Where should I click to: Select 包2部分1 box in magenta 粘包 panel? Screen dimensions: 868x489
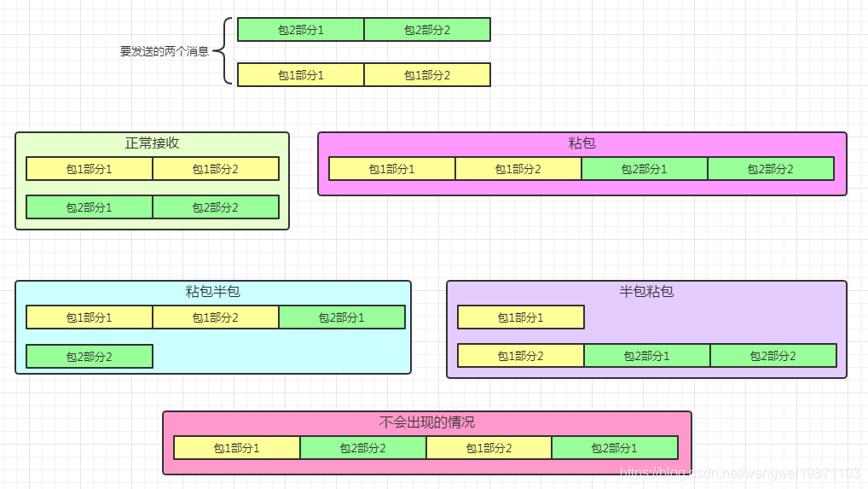645,169
